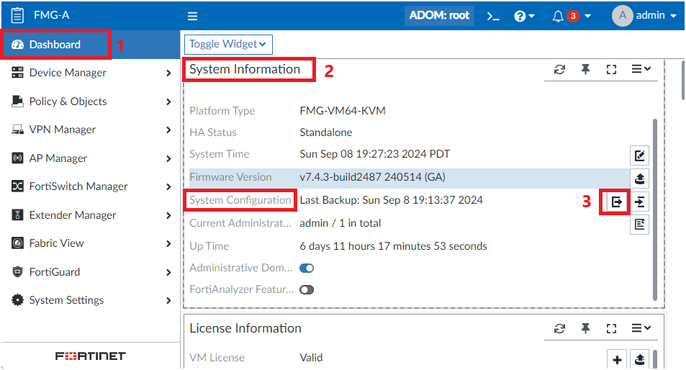Click the Firmware Version value text
Viewport: 686px width, 370px height.
[x=372, y=177]
